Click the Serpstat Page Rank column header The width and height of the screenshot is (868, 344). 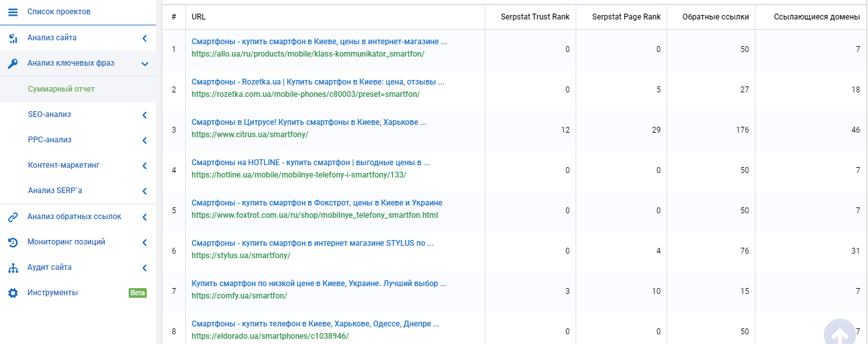coord(626,17)
